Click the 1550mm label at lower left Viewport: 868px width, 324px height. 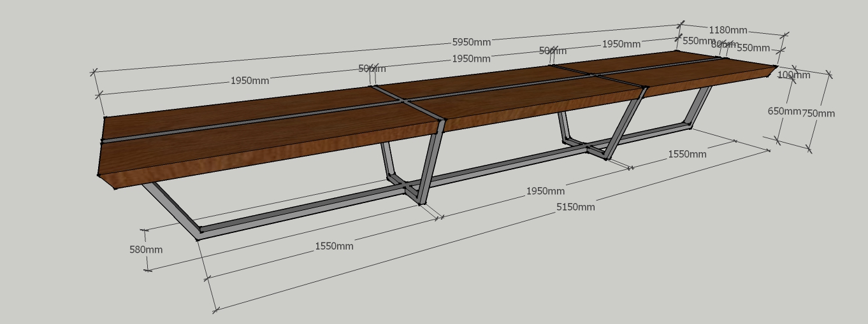tap(334, 246)
